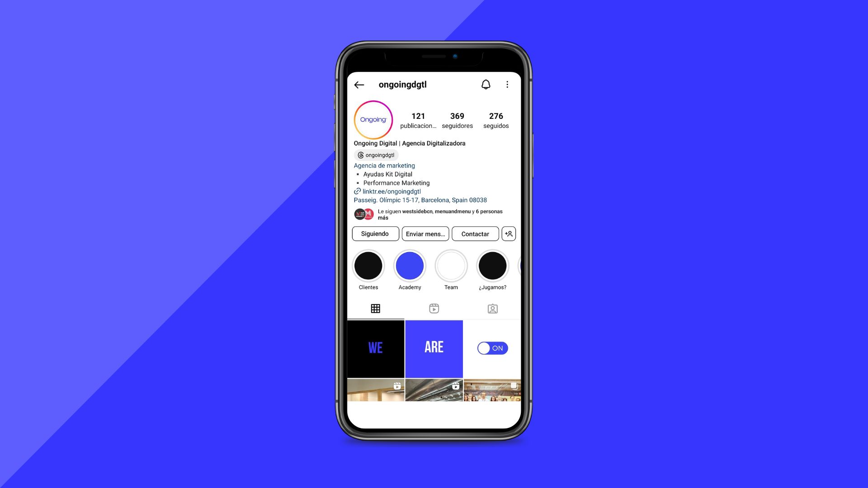Tap the add person/follow icon
The width and height of the screenshot is (868, 488).
[x=509, y=234]
